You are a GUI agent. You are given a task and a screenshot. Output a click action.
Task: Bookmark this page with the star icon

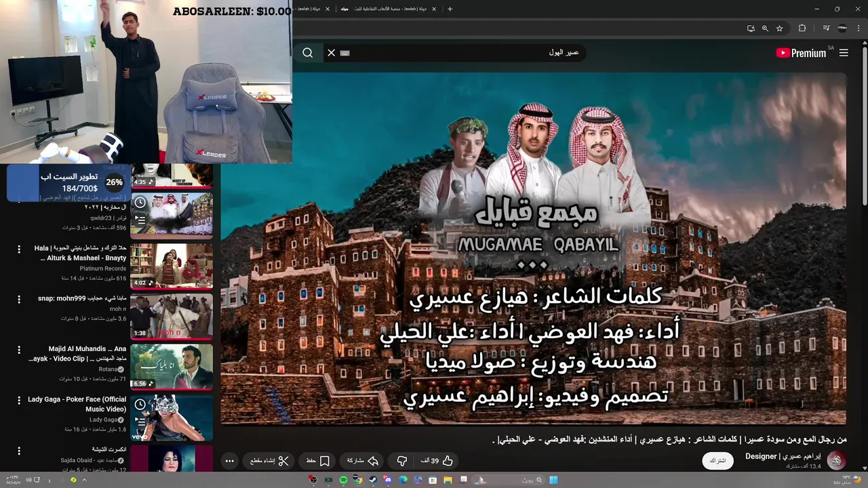coord(780,28)
